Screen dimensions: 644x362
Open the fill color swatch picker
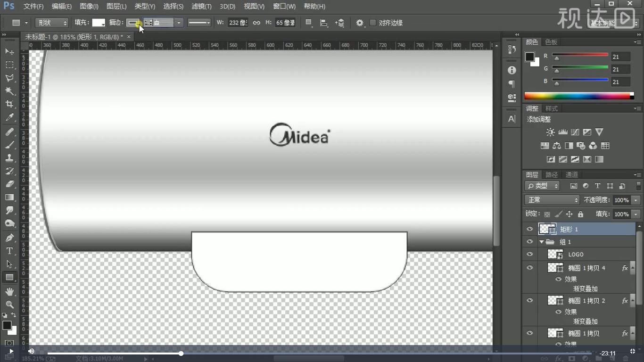click(x=99, y=23)
